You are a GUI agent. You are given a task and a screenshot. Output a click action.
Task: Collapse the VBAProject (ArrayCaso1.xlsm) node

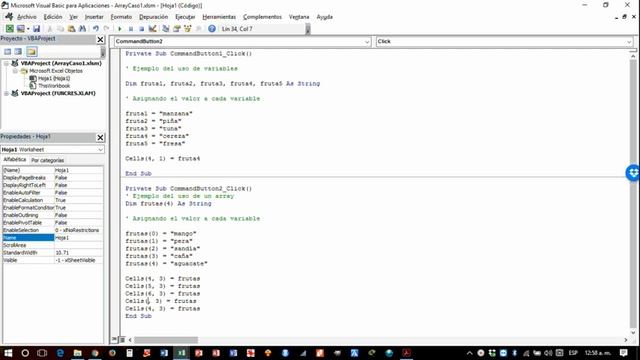[x=6, y=63]
